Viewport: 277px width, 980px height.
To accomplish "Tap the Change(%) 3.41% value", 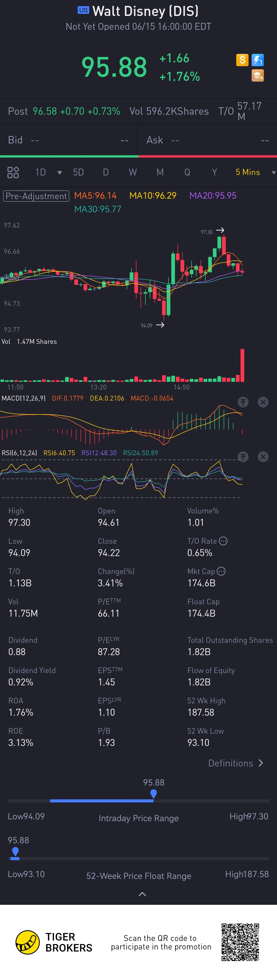I will click(x=110, y=583).
